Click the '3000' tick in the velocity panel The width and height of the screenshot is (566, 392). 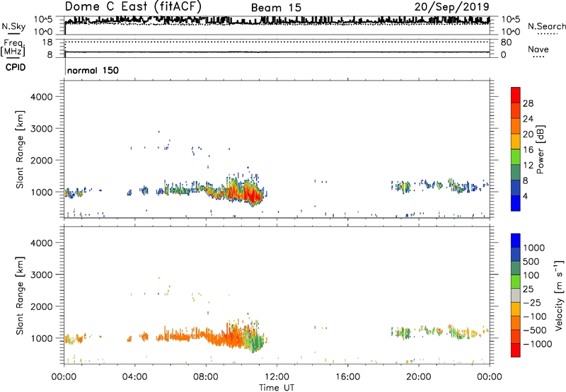[42, 275]
